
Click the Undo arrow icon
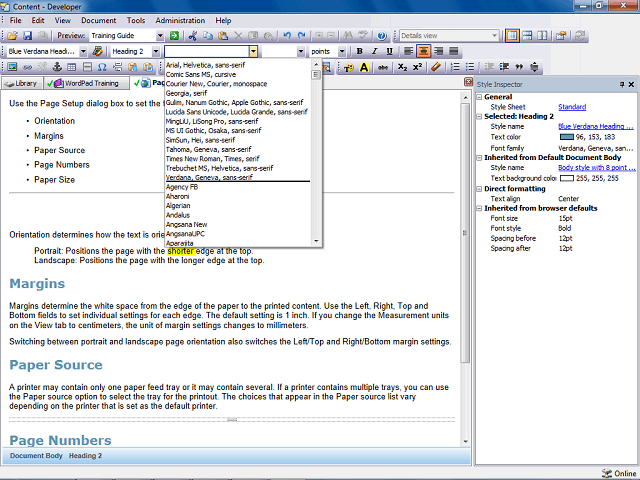pos(287,36)
